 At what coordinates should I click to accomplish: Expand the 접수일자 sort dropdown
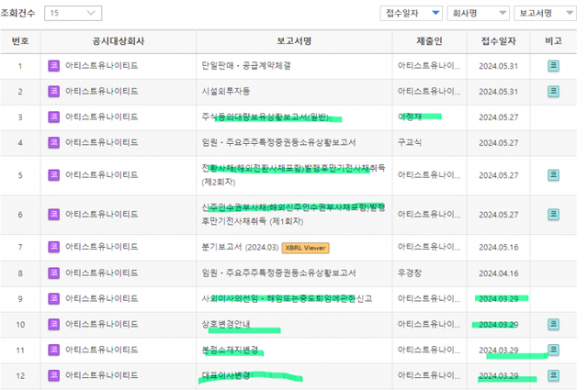click(x=411, y=13)
